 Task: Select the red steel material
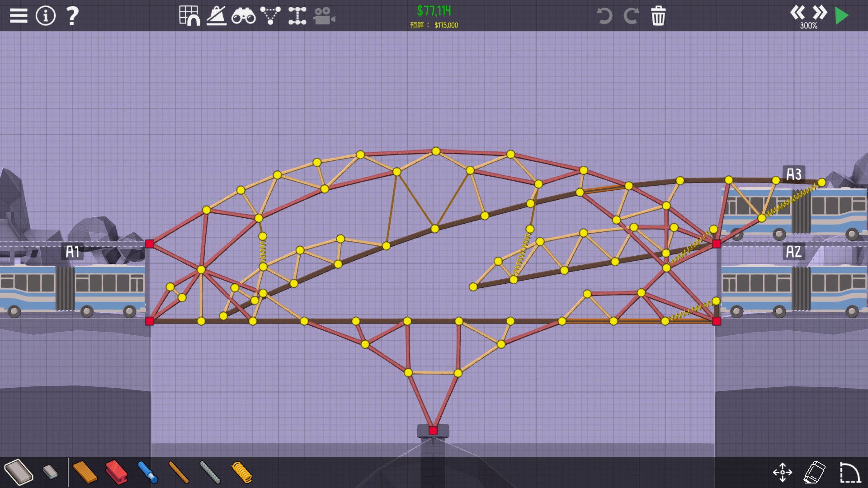(x=116, y=472)
